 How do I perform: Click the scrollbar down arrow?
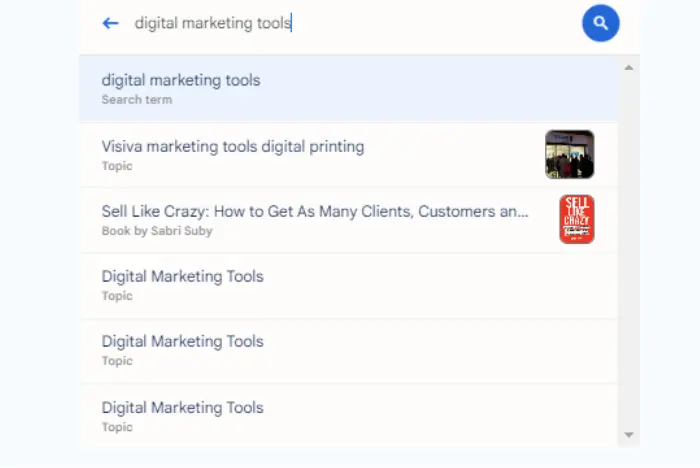click(x=628, y=435)
